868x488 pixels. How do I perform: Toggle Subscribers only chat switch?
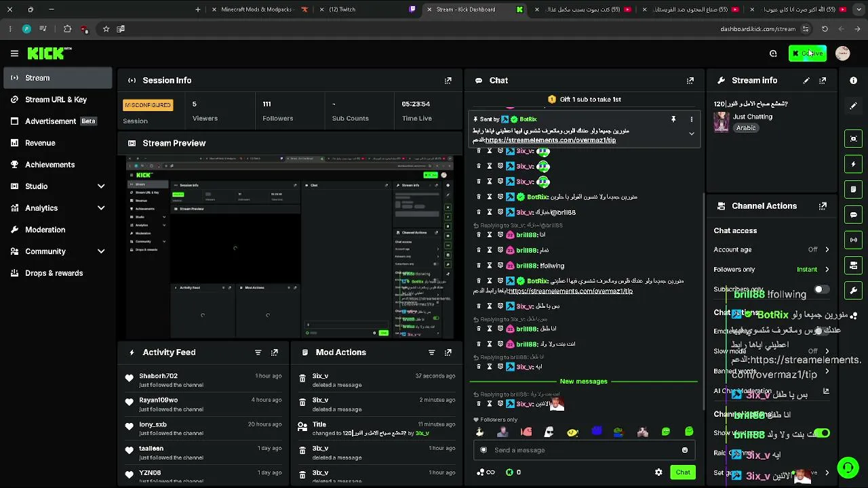821,289
